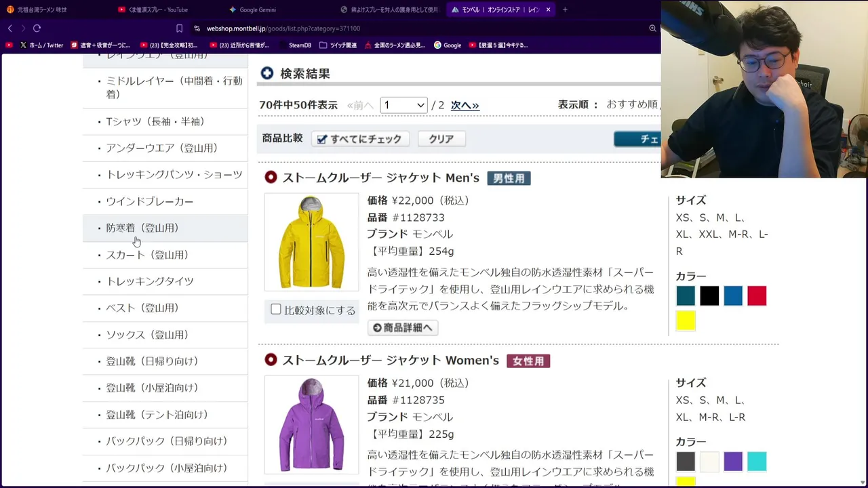868x488 pixels.
Task: Click the zoom magnifier icon in address bar
Action: pos(652,28)
